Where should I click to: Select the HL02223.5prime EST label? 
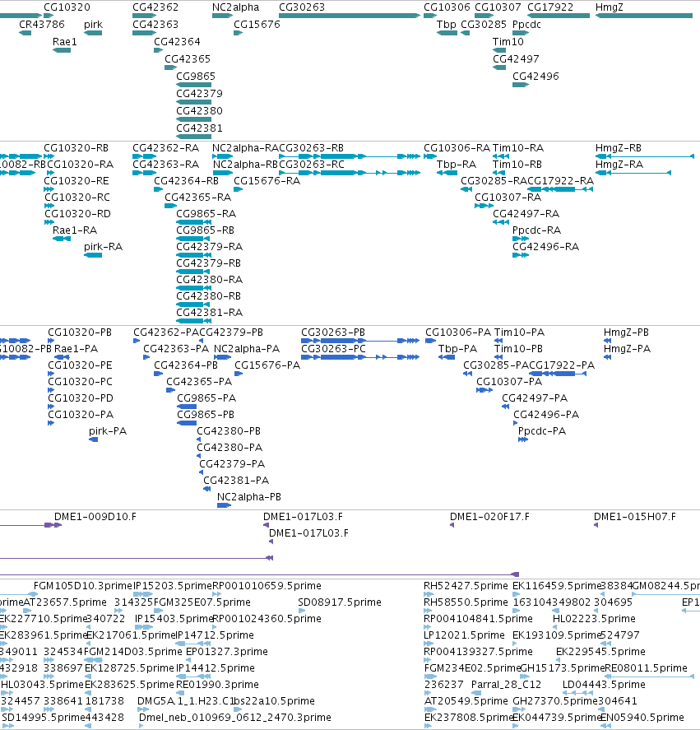[x=594, y=618]
